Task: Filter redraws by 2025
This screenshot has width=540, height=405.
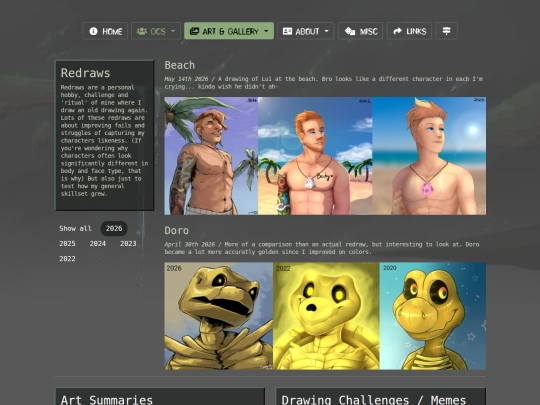Action: (67, 243)
